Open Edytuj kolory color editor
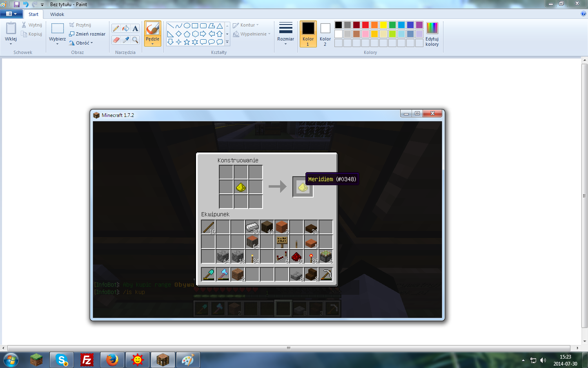The image size is (588, 368). 432,34
